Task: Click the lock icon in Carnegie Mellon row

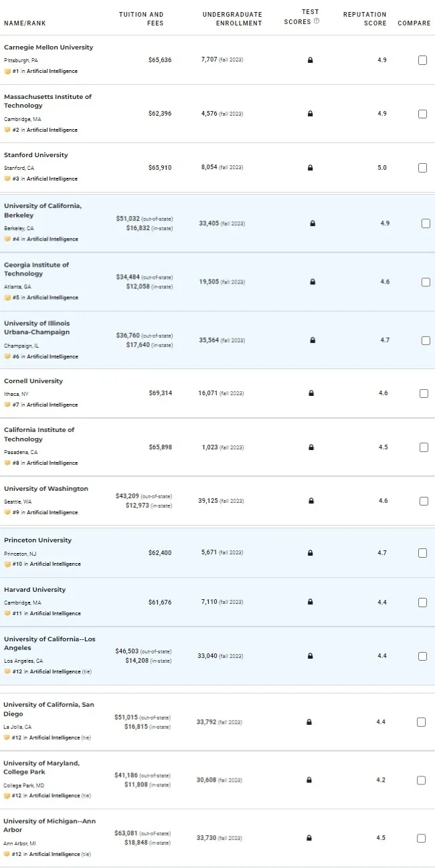Action: tap(310, 60)
